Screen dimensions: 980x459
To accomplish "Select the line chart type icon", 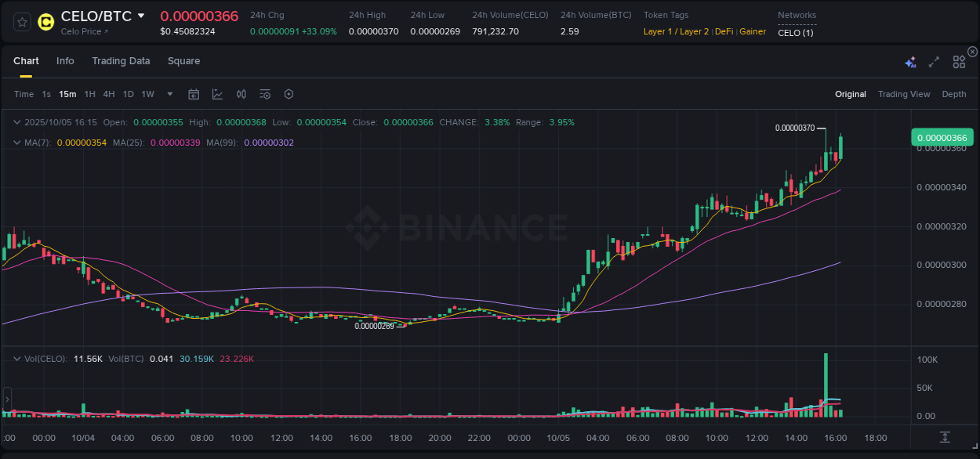I will click(x=217, y=93).
